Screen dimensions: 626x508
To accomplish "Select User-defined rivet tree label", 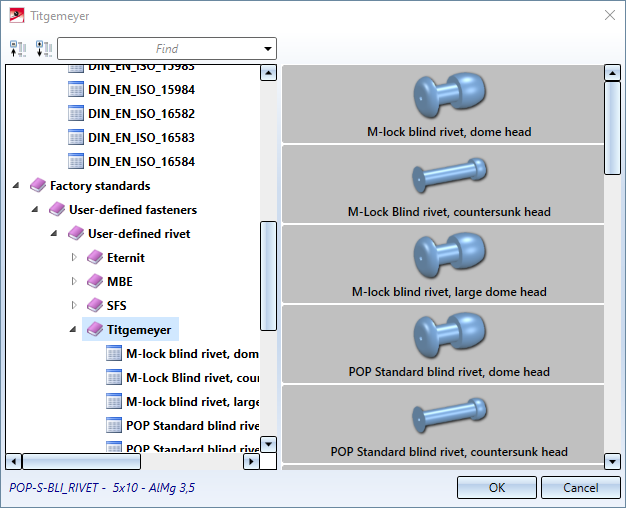I will (x=139, y=234).
